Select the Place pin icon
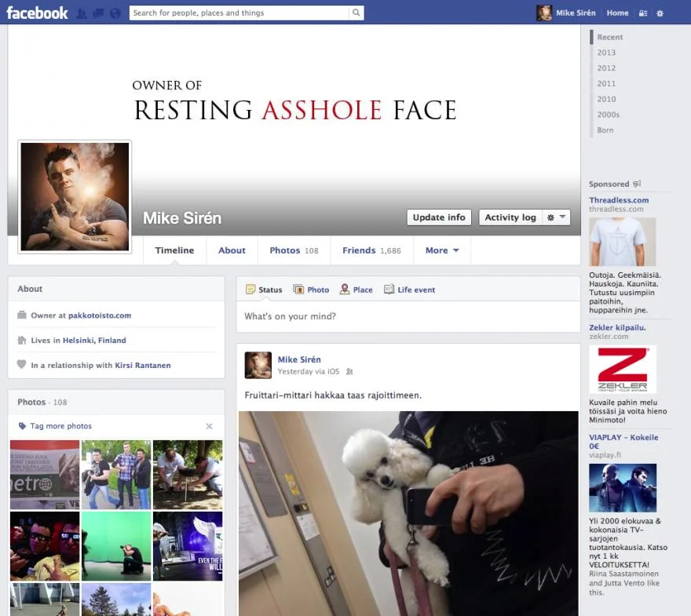The width and height of the screenshot is (691, 616). 345,290
